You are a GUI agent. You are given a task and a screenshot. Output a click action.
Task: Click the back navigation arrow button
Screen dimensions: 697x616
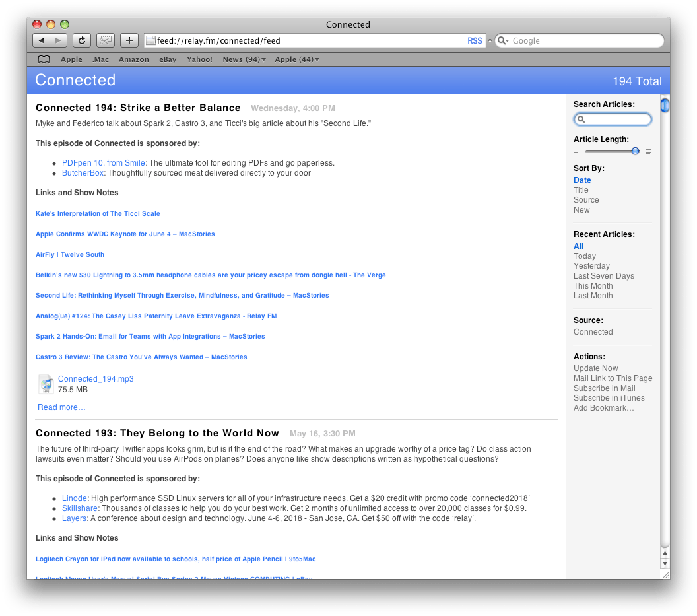(42, 40)
